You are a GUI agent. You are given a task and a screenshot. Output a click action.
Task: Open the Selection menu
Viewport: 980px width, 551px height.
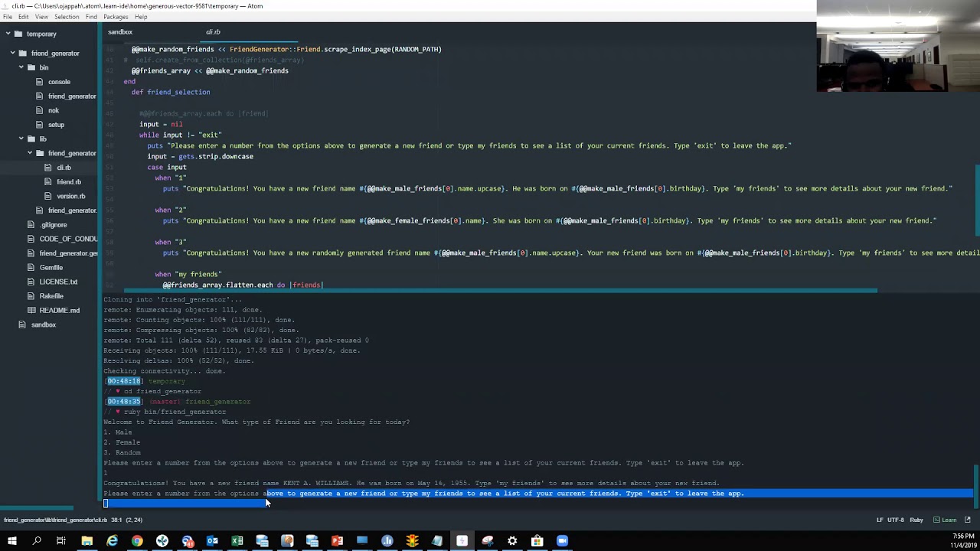pos(67,17)
